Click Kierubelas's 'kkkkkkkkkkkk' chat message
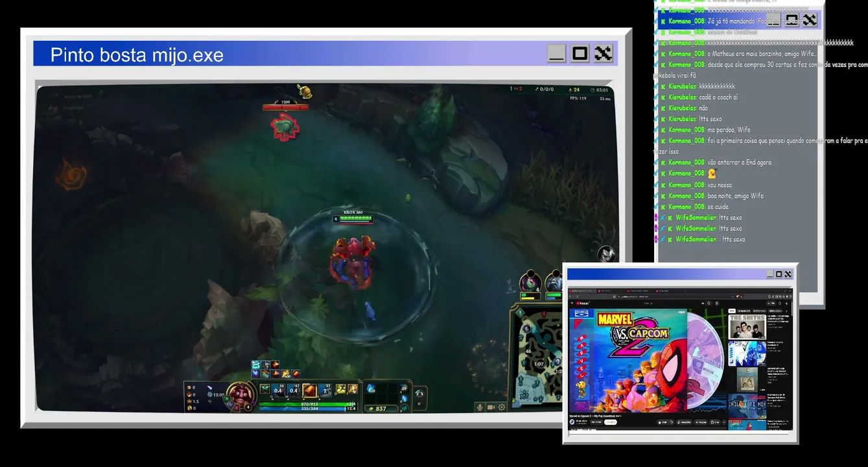This screenshot has height=467, width=868. click(x=717, y=86)
